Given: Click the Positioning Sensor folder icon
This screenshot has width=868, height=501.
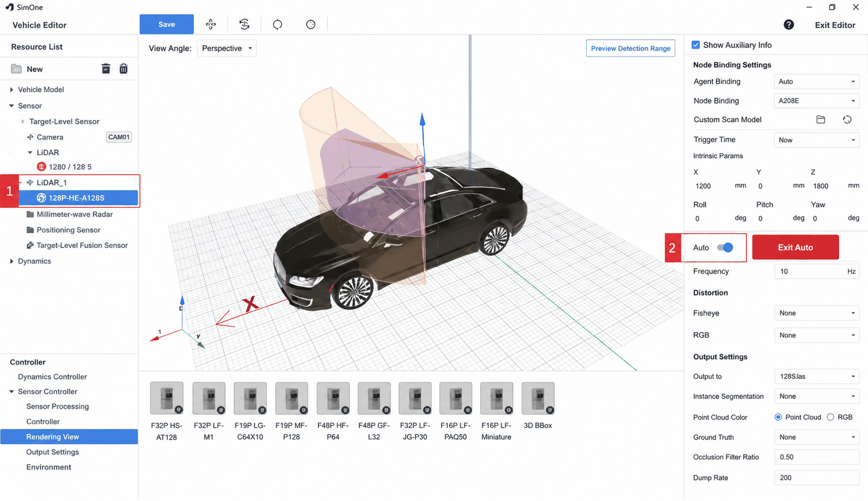Looking at the screenshot, I should pyautogui.click(x=30, y=230).
